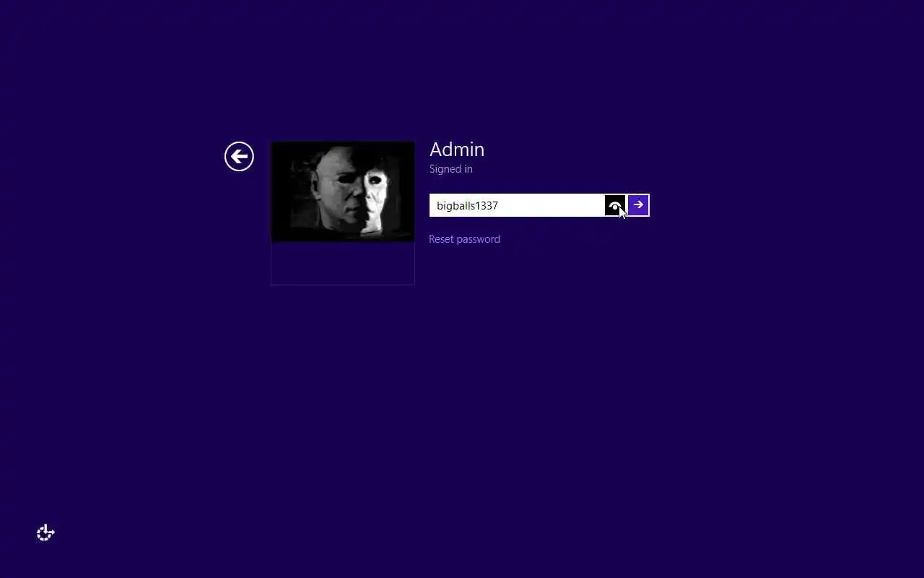This screenshot has height=578, width=924.
Task: Return to user list via back arrow
Action: 239,156
